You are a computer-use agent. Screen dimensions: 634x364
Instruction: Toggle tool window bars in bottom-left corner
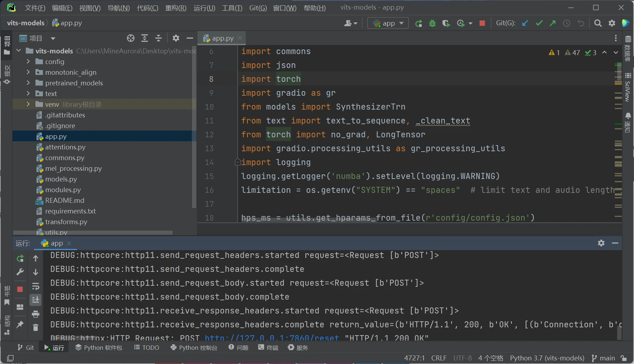[x=10, y=358]
